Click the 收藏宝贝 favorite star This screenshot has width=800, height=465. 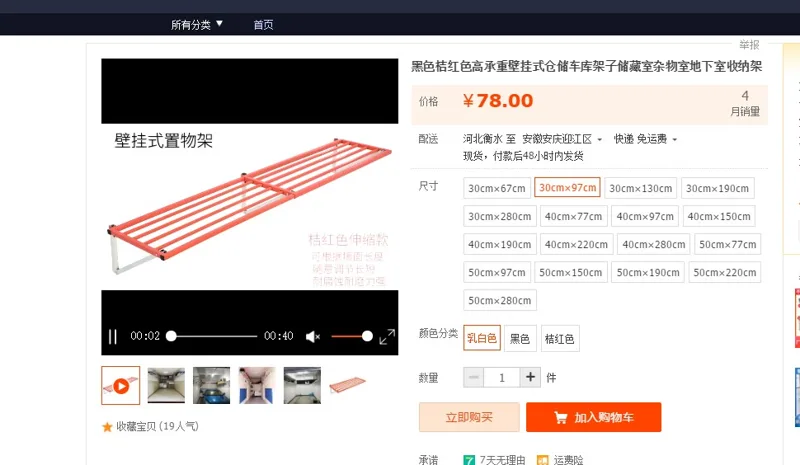107,427
